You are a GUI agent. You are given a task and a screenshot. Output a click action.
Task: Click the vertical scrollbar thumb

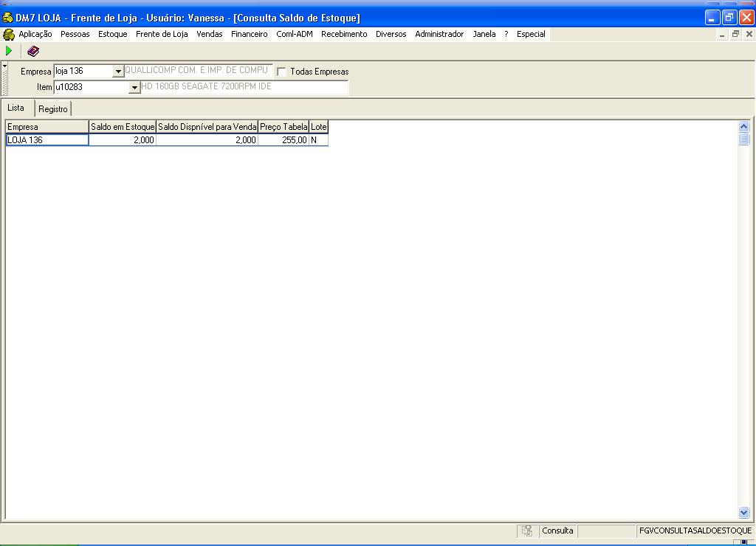tap(744, 139)
